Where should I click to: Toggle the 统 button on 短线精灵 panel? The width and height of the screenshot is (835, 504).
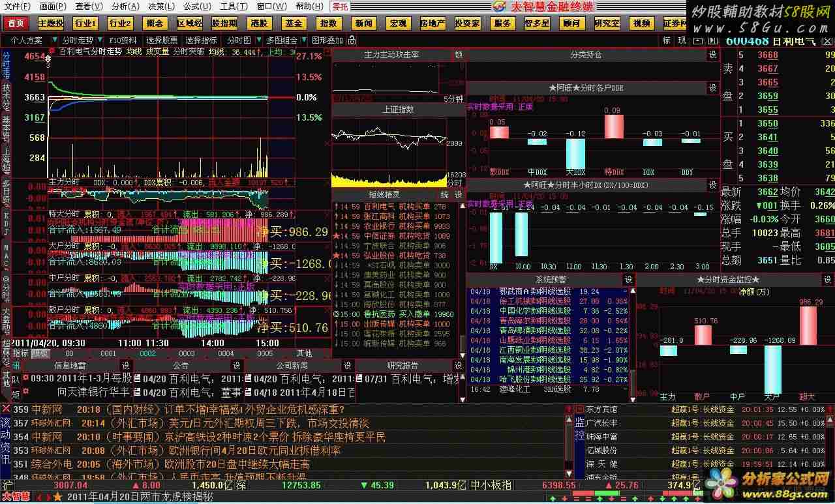click(x=444, y=195)
